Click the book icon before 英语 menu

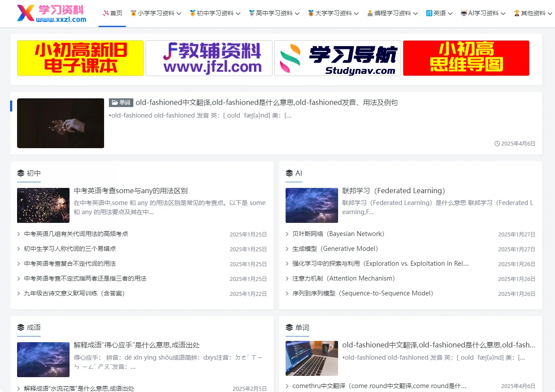tap(429, 13)
